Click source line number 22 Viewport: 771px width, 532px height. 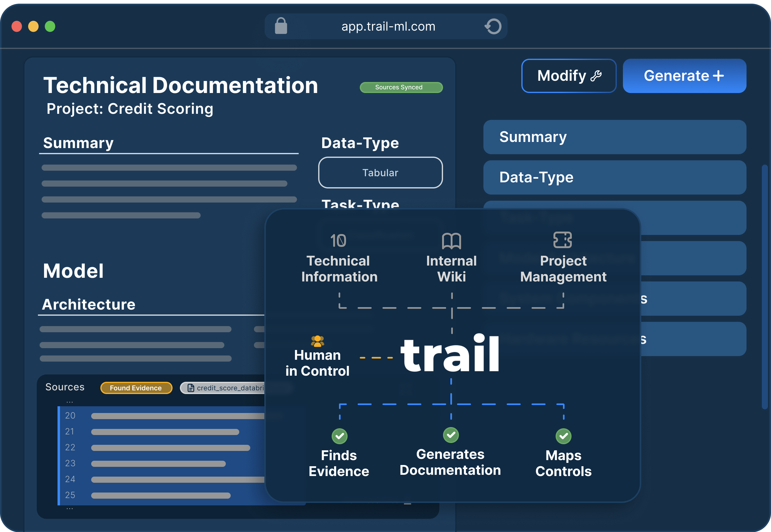(x=70, y=447)
